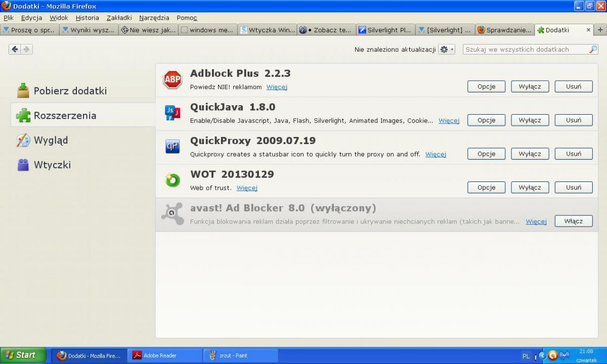Open a new tab with the plus button

(x=600, y=30)
